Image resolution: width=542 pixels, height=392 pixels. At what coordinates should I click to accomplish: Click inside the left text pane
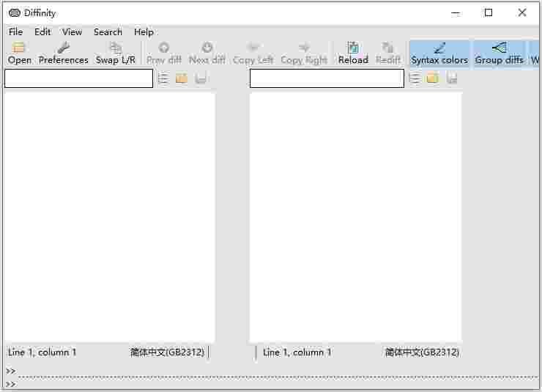pos(110,217)
